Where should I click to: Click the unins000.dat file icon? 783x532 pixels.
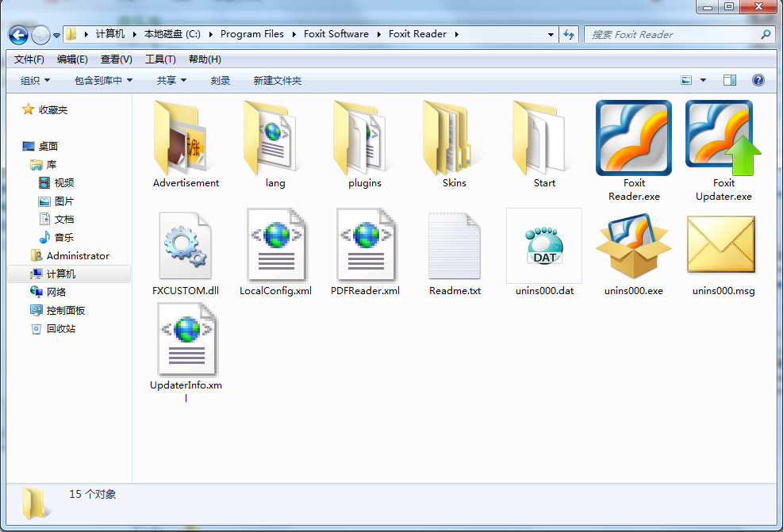pyautogui.click(x=543, y=247)
